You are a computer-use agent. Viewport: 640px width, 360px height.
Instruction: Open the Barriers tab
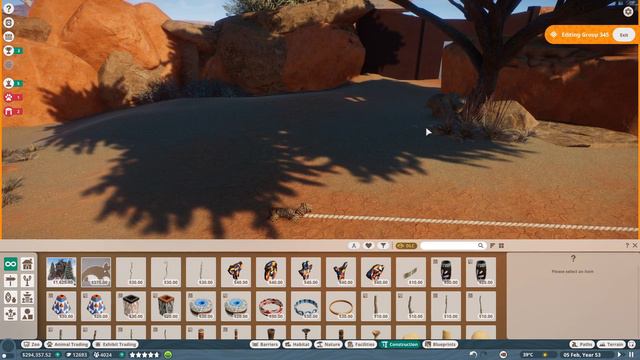click(x=265, y=344)
